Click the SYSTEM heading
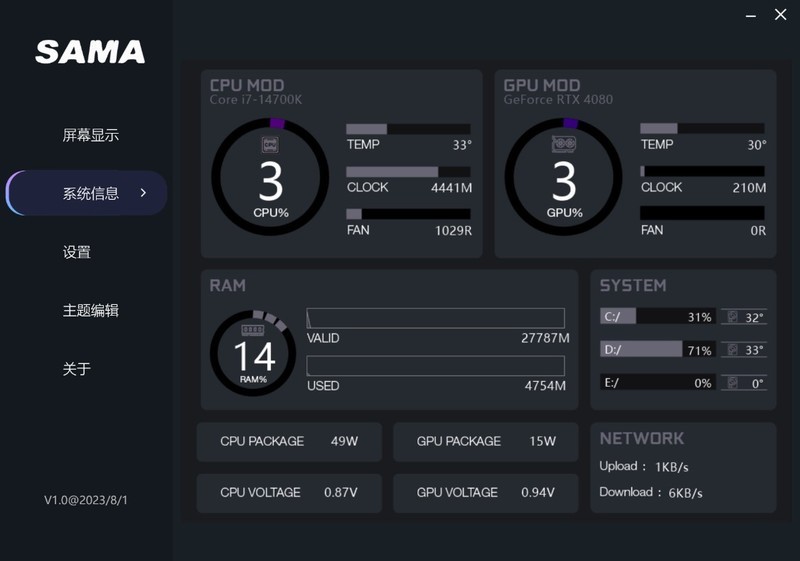 pyautogui.click(x=633, y=286)
